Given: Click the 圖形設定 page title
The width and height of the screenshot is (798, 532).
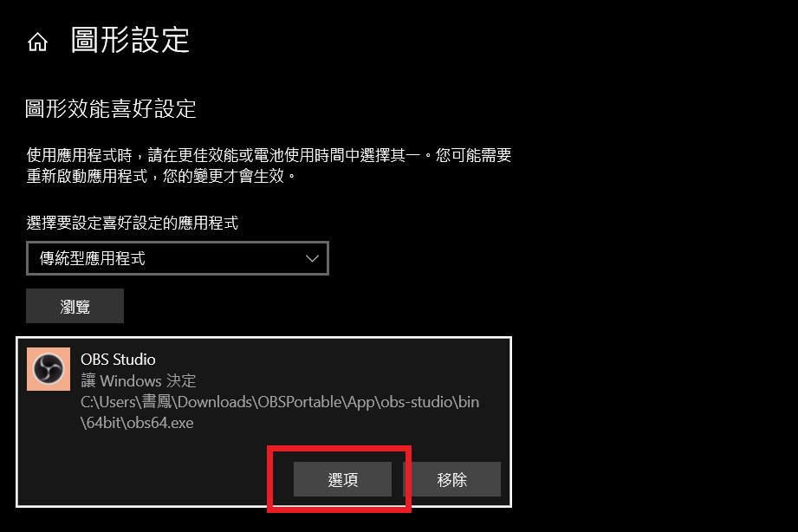Looking at the screenshot, I should [x=130, y=40].
